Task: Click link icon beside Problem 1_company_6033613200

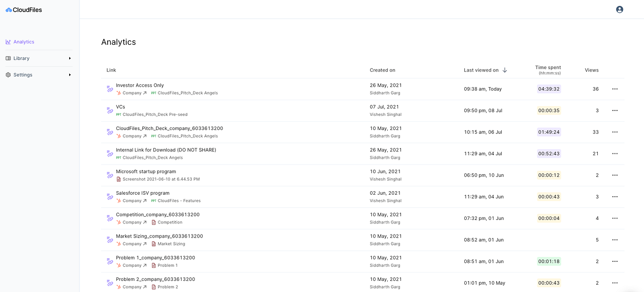Action: (110, 261)
